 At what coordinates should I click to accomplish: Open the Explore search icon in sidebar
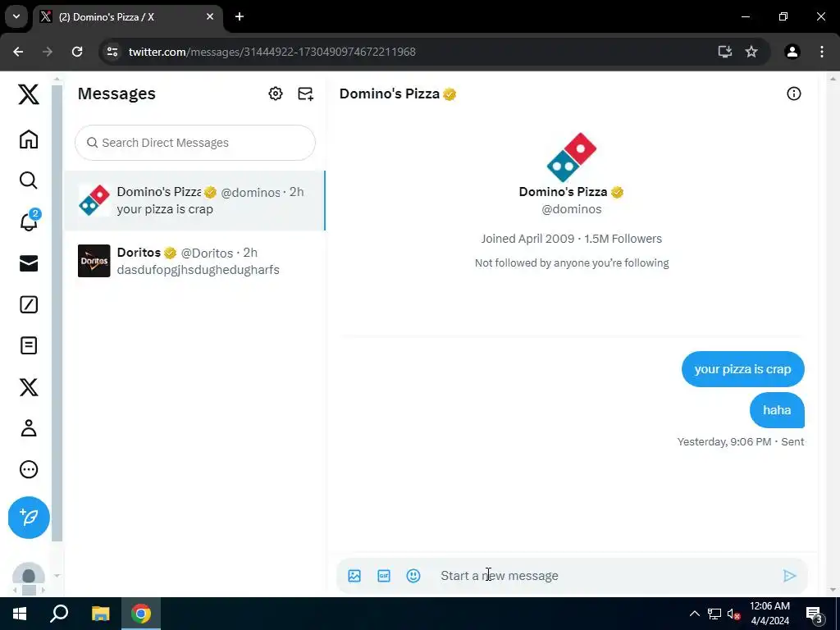pos(29,180)
